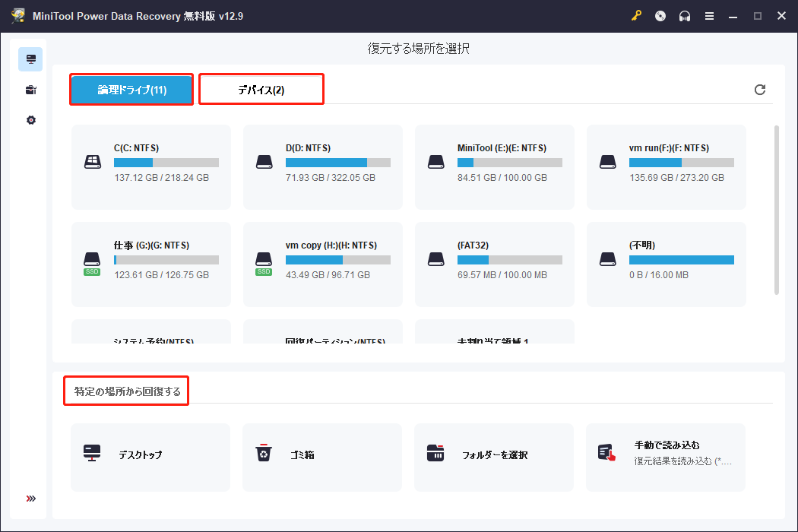Click the 特定の場所から回復する heading
Screen dimensions: 798x532
tap(127, 391)
